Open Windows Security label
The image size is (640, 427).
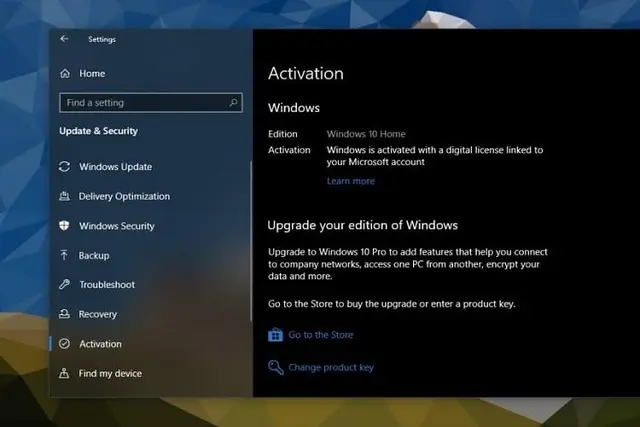[117, 226]
